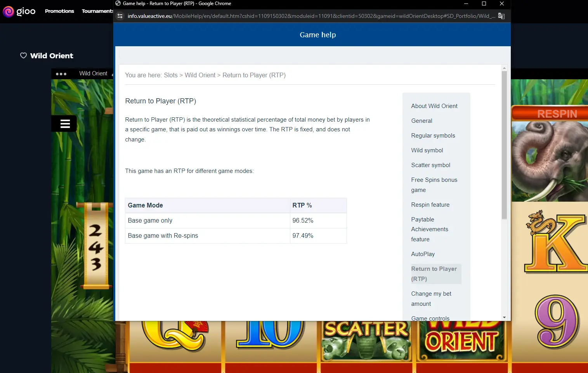Open the Wild symbol help topic
Viewport: 588px width, 373px height.
[x=427, y=150]
